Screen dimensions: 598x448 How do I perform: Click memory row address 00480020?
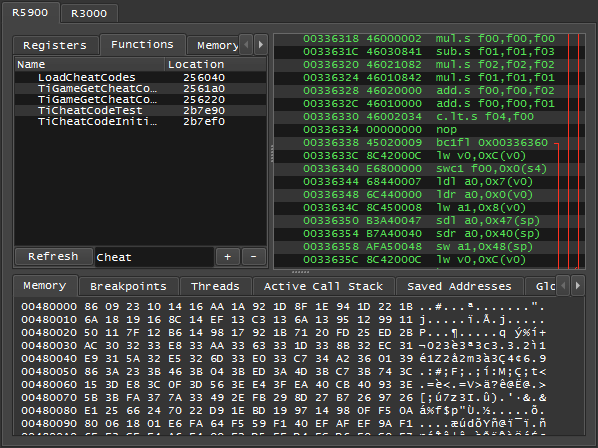(49, 332)
